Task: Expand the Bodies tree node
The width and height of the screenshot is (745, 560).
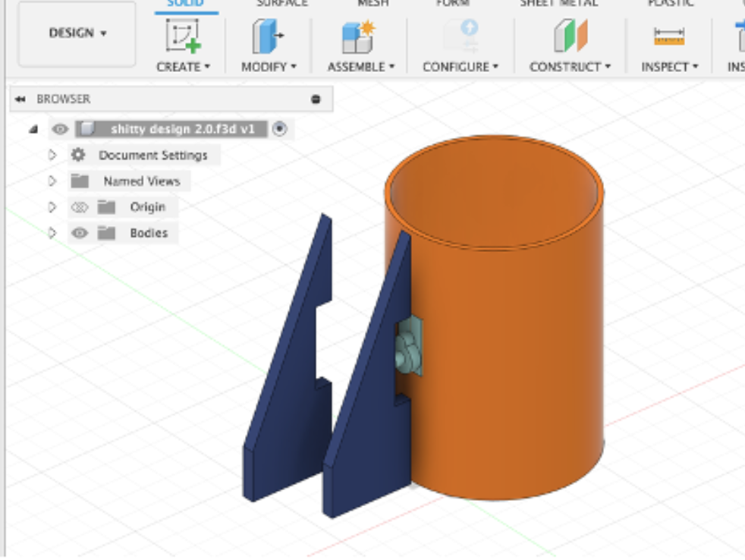Action: tap(52, 233)
